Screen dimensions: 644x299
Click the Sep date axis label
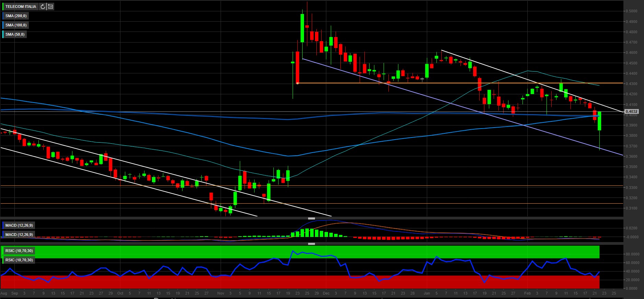pos(14,293)
